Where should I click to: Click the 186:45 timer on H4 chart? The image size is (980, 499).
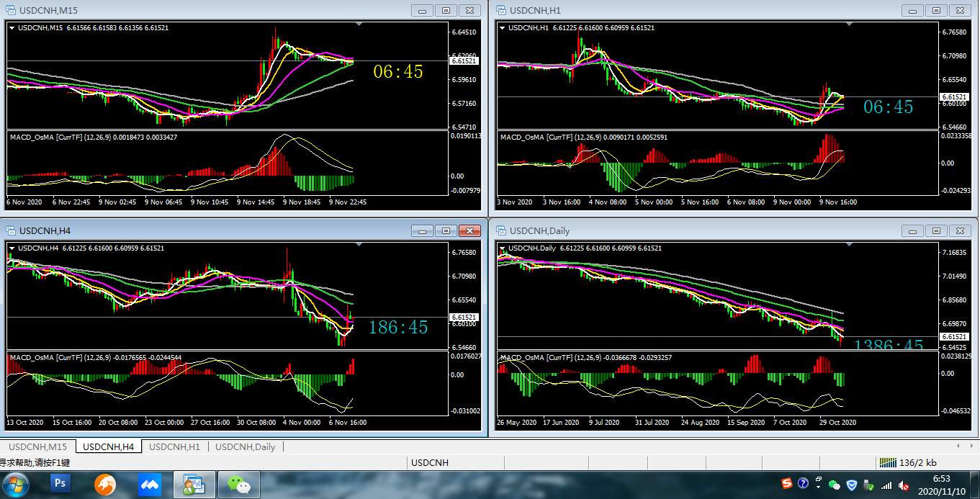coord(398,328)
